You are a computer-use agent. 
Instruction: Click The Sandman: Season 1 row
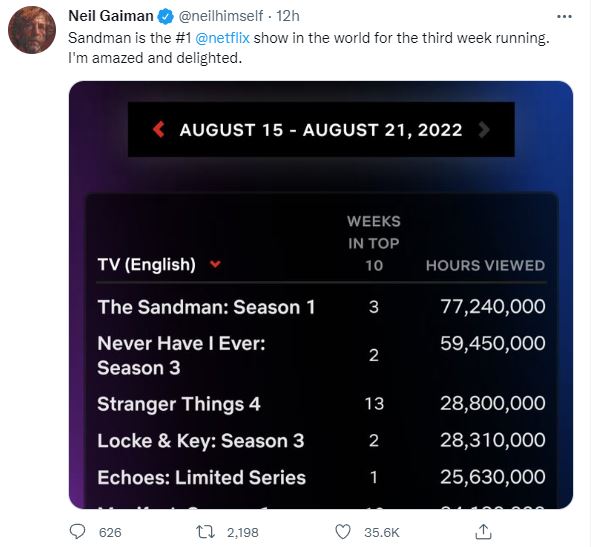[x=321, y=306]
